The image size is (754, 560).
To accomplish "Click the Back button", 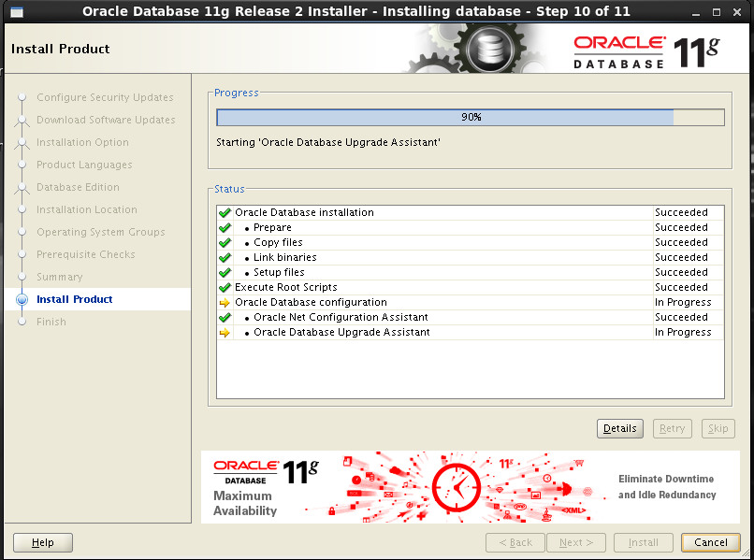I will 515,542.
